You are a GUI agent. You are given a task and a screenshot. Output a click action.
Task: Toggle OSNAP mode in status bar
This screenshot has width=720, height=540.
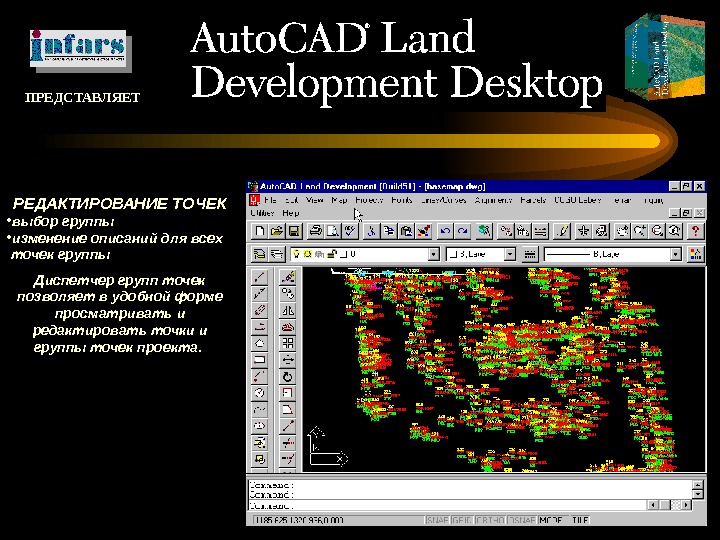pos(523,520)
